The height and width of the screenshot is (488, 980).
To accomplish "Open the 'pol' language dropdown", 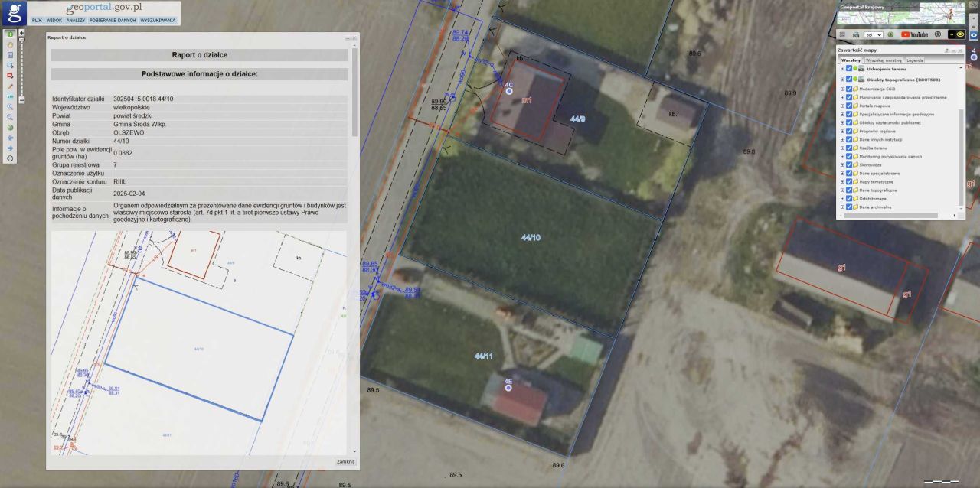I will coord(873,34).
